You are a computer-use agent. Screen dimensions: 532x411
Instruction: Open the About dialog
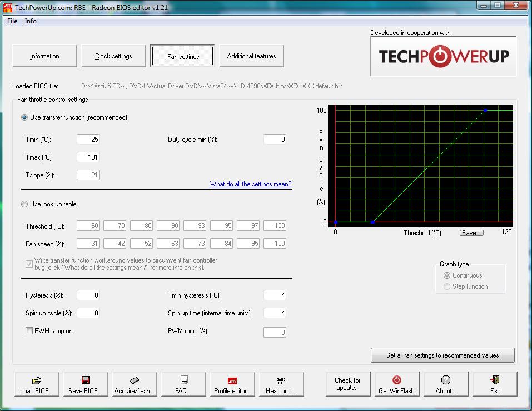tap(446, 384)
